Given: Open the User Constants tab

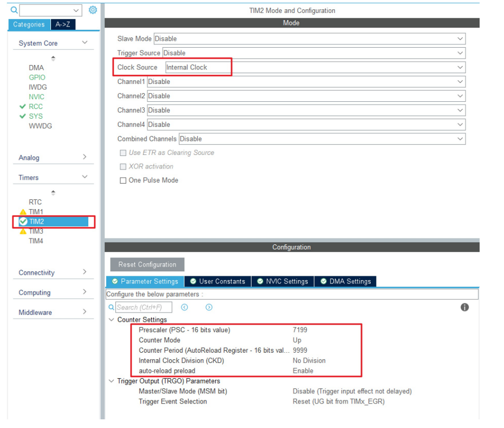Looking at the screenshot, I should coord(218,282).
